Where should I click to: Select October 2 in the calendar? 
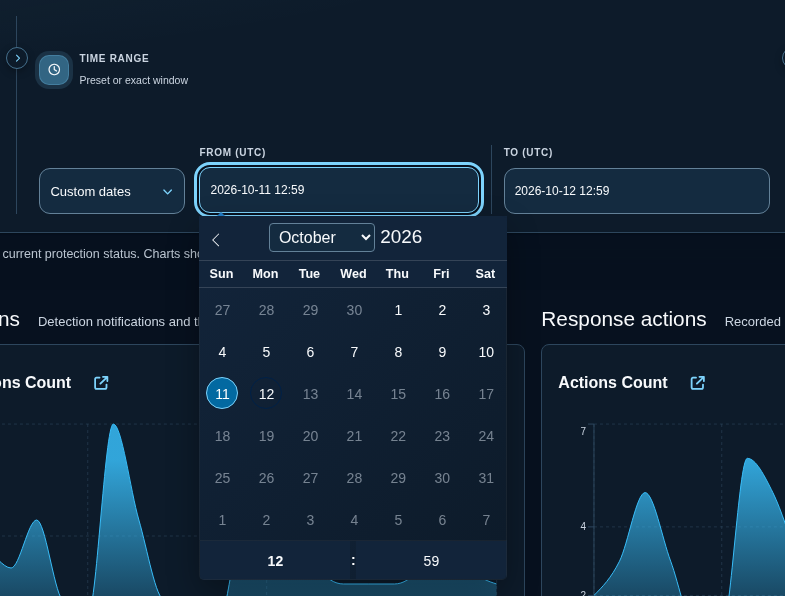click(x=442, y=310)
